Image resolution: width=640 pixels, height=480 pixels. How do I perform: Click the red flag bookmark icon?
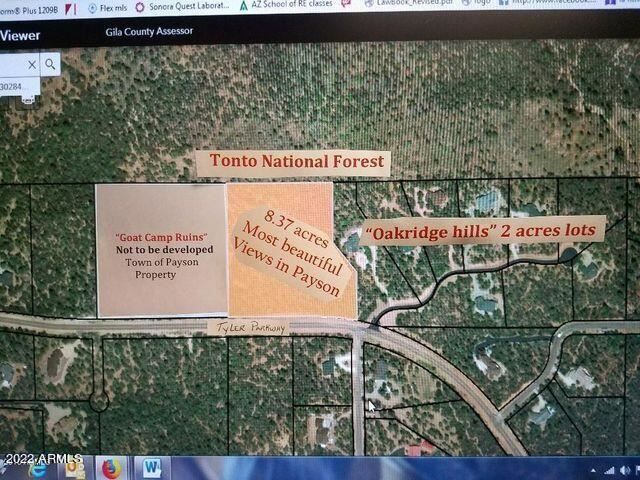point(70,9)
